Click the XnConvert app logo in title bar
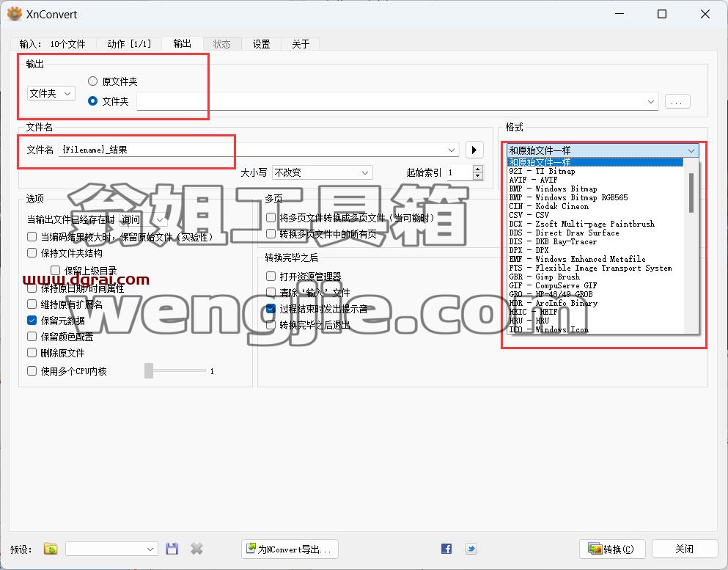The image size is (728, 570). [x=15, y=14]
